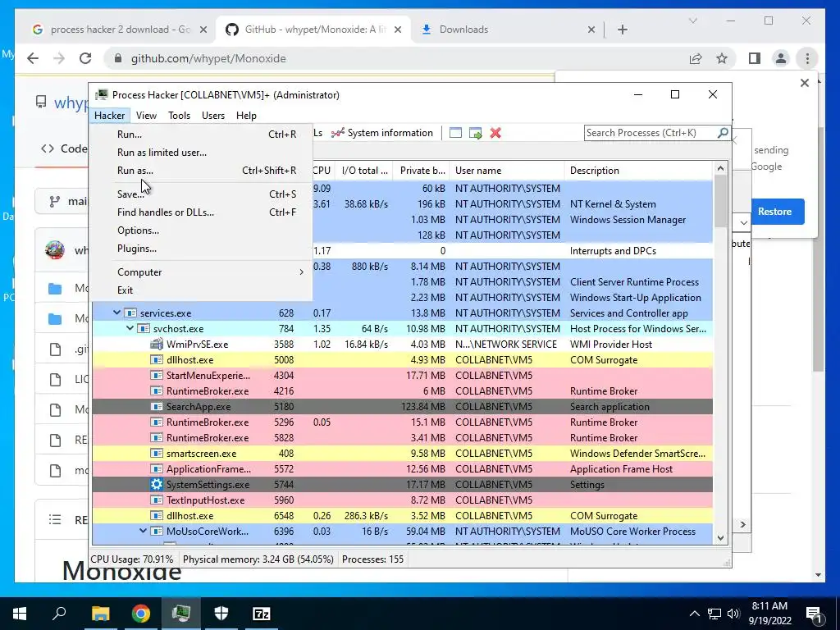Screen dimensions: 840x630
Task: Collapse the svchost.exe tree node
Action: click(x=130, y=328)
